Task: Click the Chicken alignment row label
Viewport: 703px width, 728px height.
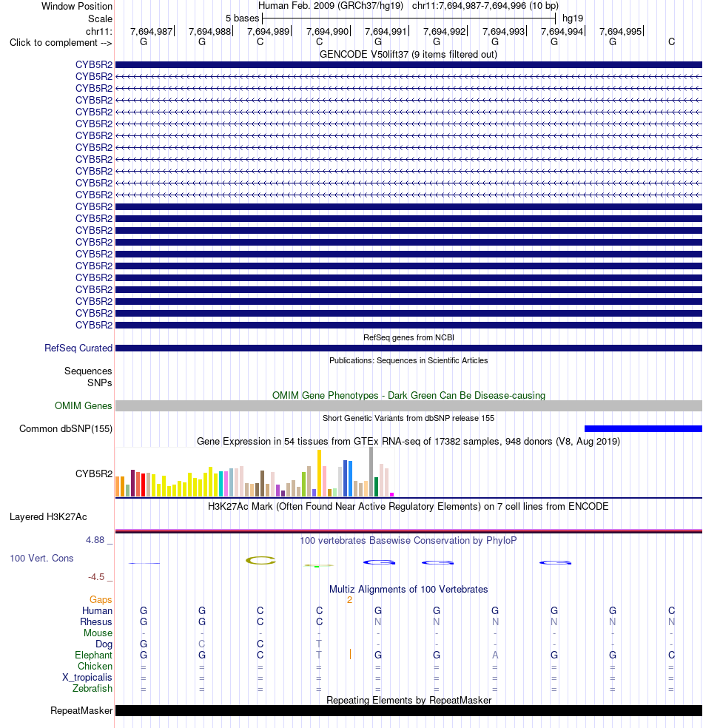Action: click(x=95, y=667)
